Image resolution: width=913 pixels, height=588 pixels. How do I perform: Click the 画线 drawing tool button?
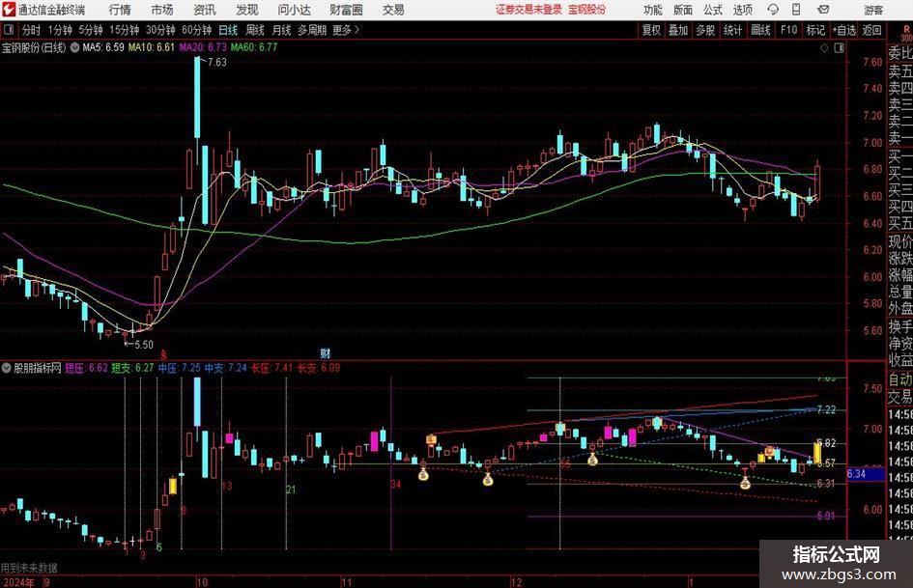760,30
